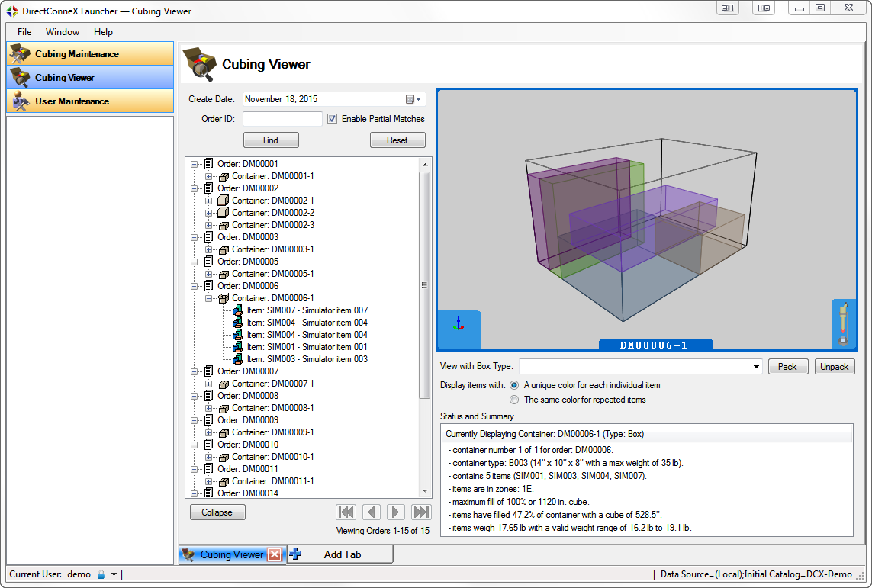
Task: Expand Container DM00002-1 tree node
Action: coord(209,201)
